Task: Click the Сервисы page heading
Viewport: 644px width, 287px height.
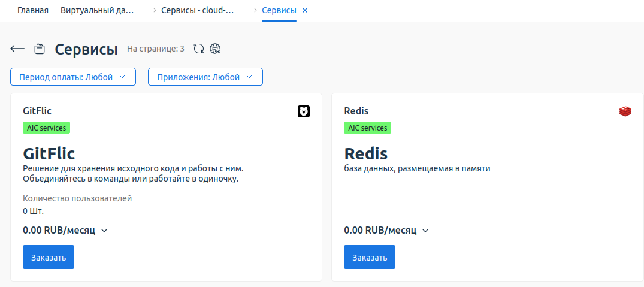Action: click(86, 49)
